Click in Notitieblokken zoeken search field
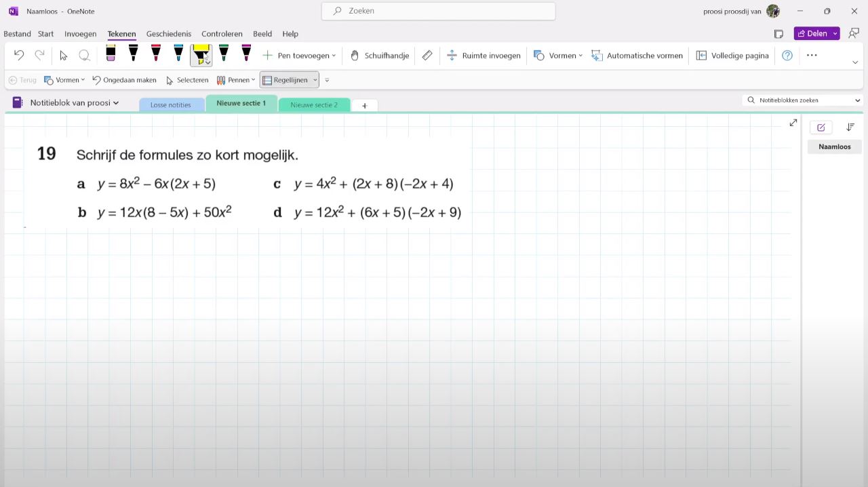Image resolution: width=868 pixels, height=487 pixels. point(797,100)
